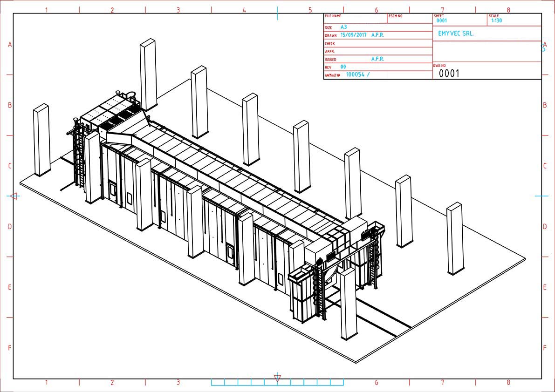Click the drawn date 15/09/2017
555x392 pixels.
click(355, 35)
